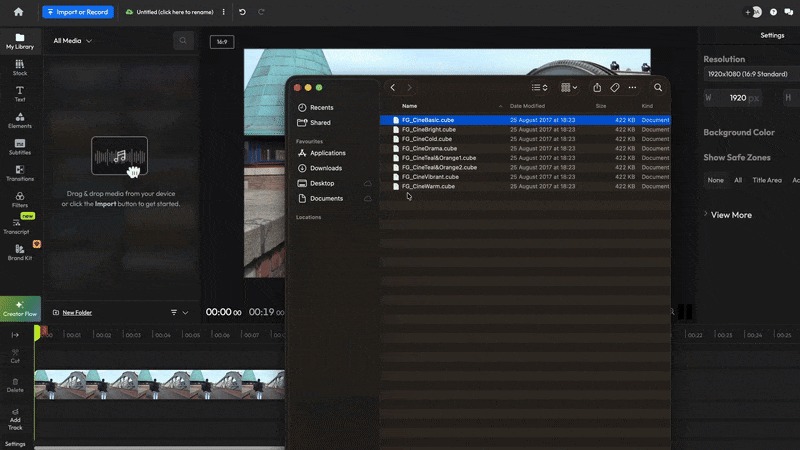Select the None safe zone option
Image resolution: width=800 pixels, height=450 pixels.
tap(715, 180)
